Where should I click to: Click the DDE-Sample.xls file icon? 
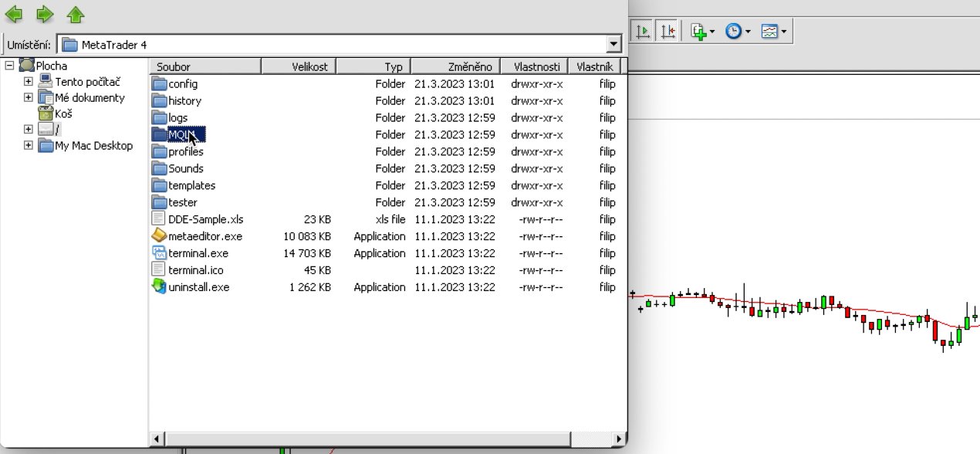[x=158, y=219]
